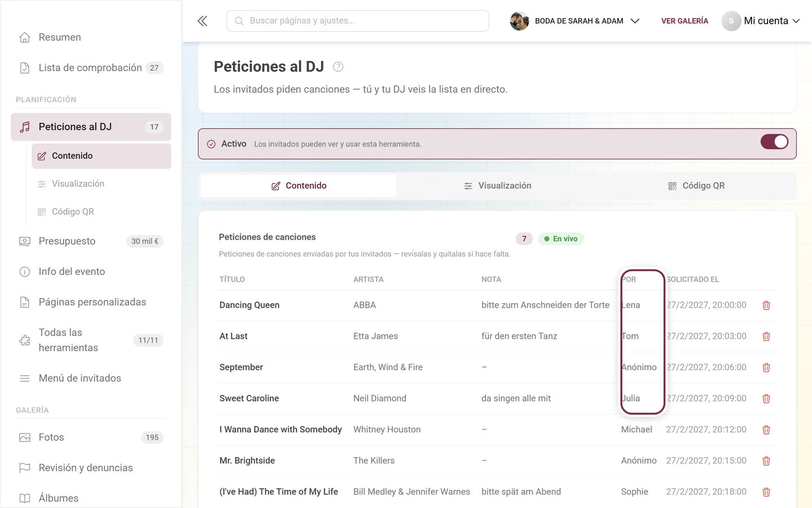
Task: Click the wedding couple avatar thumbnail
Action: click(519, 21)
